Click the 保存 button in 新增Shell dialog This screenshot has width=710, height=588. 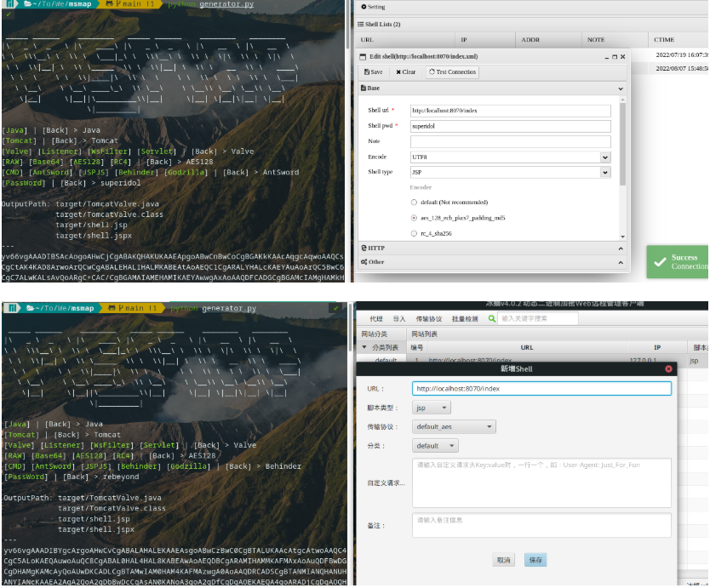535,561
